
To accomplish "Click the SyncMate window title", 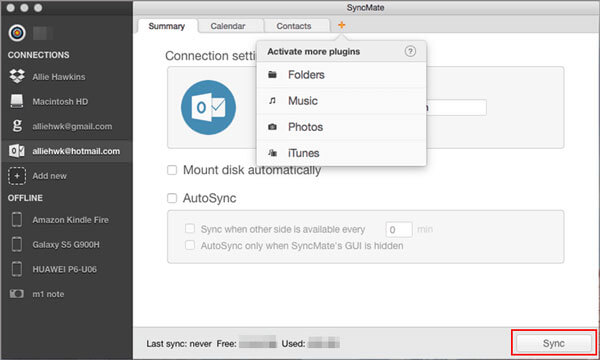I will 365,8.
